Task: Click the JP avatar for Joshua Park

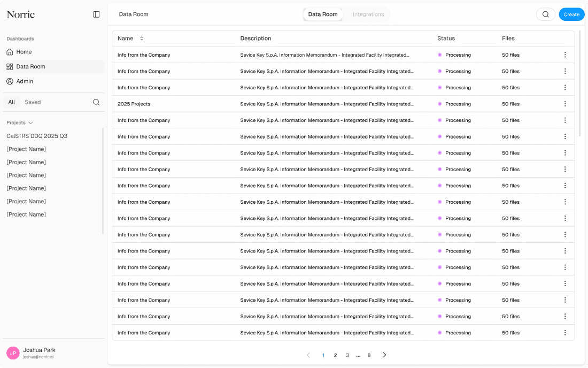Action: click(x=13, y=353)
